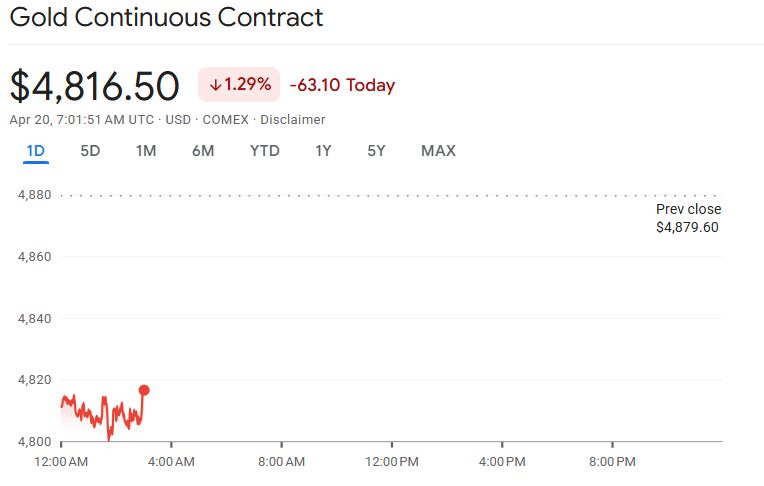The height and width of the screenshot is (486, 764).
Task: Select the MAX time range
Action: [x=438, y=151]
